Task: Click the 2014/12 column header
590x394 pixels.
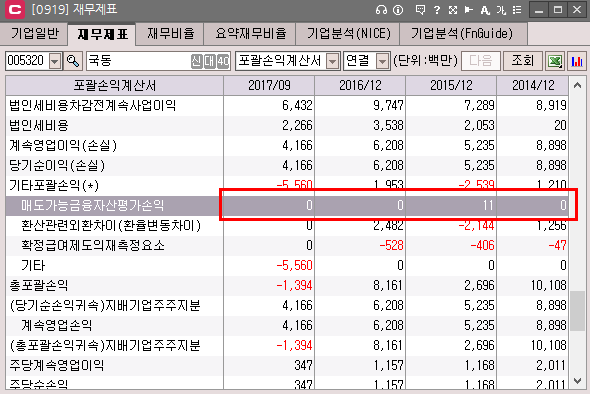Action: pos(533,85)
